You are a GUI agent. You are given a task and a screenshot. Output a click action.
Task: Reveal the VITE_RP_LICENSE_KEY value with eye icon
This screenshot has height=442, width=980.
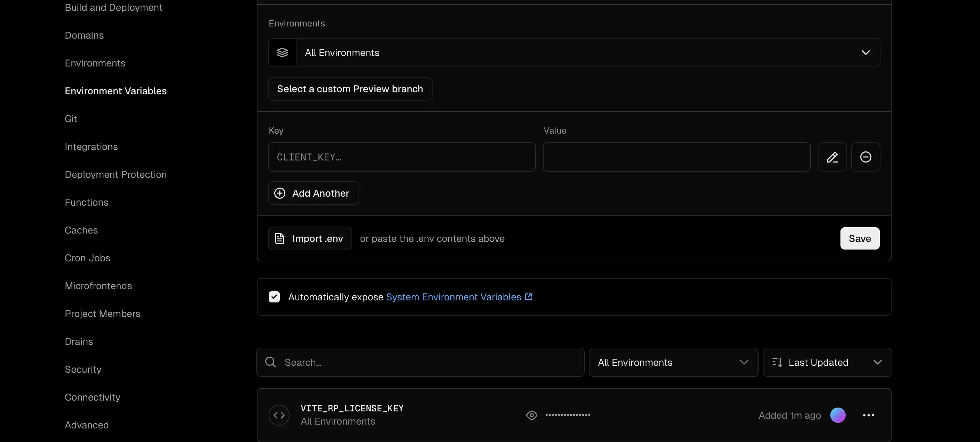(531, 415)
